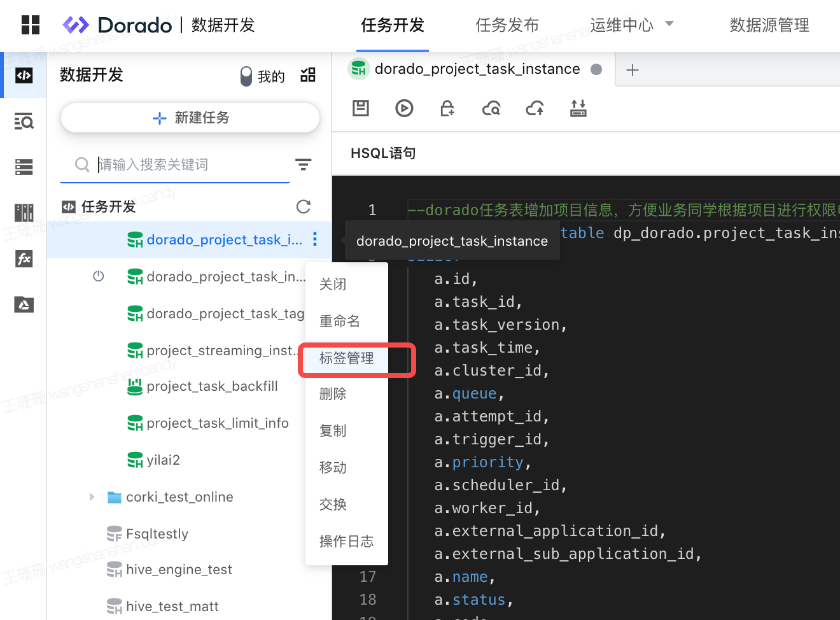The image size is (840, 620).
Task: Add a new editor tab with plus
Action: click(x=633, y=70)
